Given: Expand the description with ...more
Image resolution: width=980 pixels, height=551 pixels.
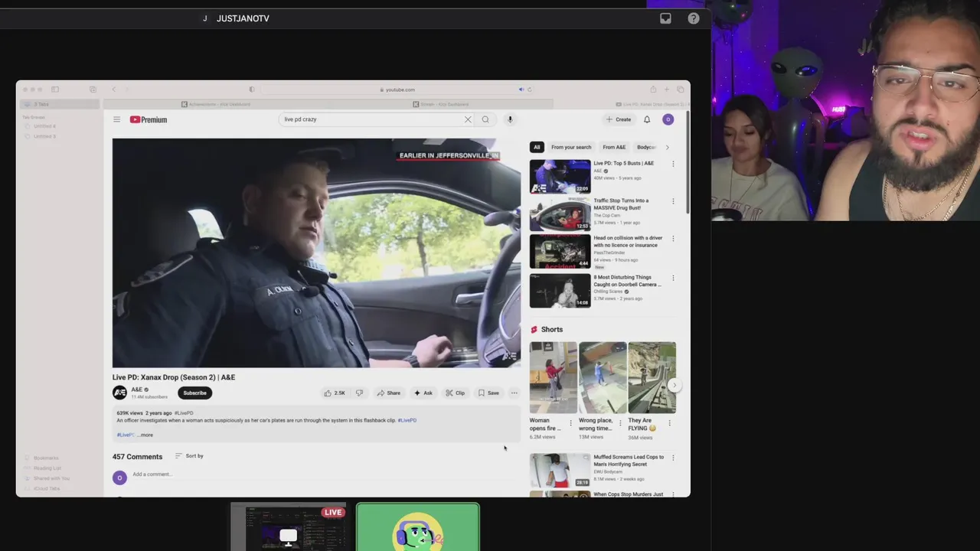Looking at the screenshot, I should pyautogui.click(x=145, y=435).
